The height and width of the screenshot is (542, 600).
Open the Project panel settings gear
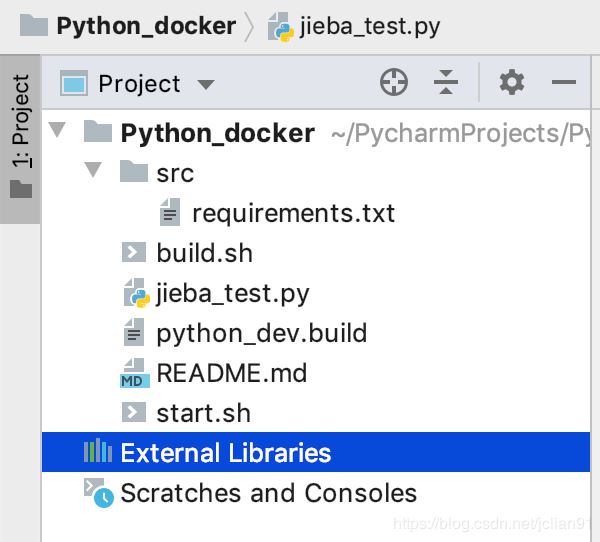click(x=512, y=83)
